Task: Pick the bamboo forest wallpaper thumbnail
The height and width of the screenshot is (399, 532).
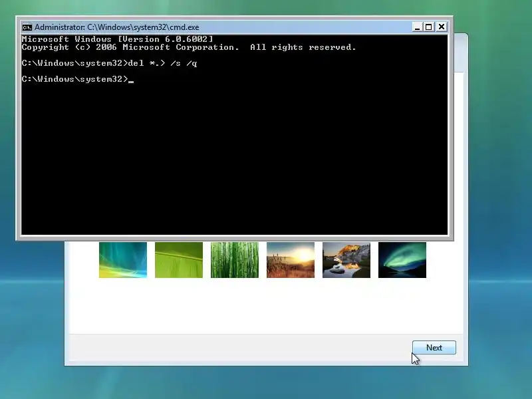Action: pyautogui.click(x=235, y=260)
